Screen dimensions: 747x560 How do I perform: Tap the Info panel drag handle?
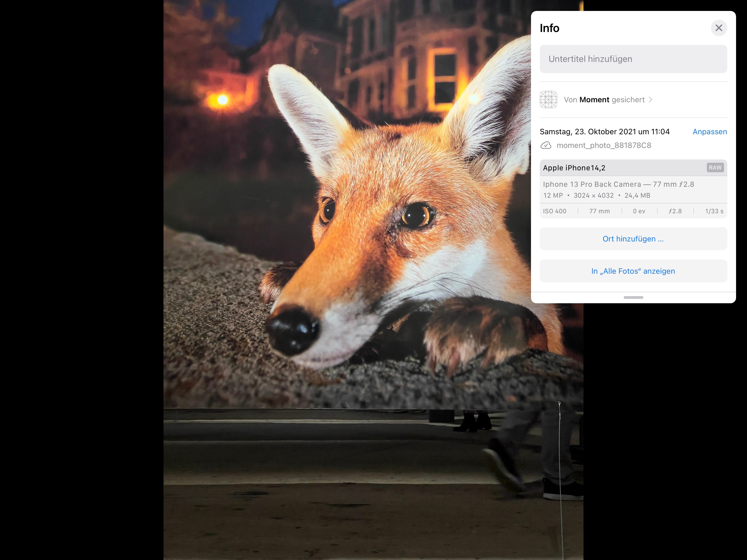[633, 297]
